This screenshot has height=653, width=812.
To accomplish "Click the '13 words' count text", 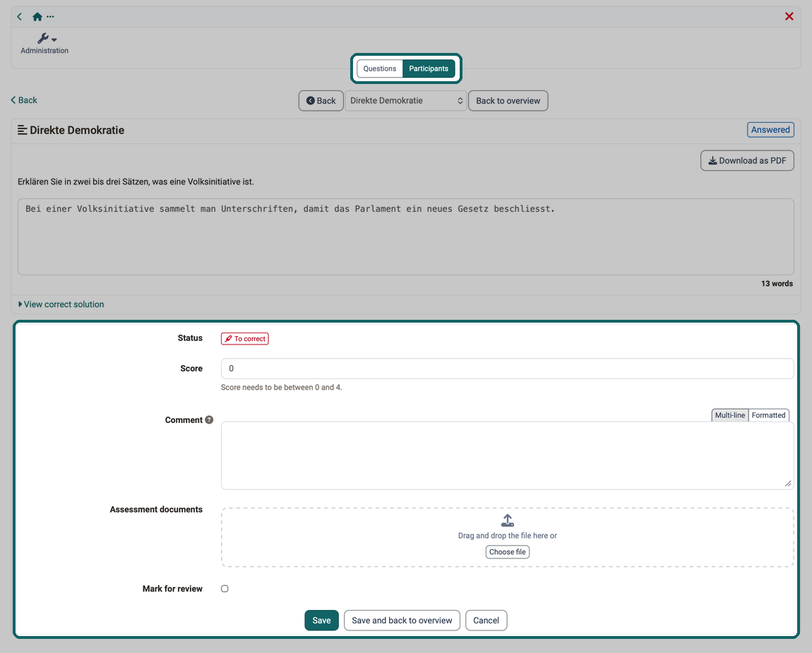I will (777, 284).
